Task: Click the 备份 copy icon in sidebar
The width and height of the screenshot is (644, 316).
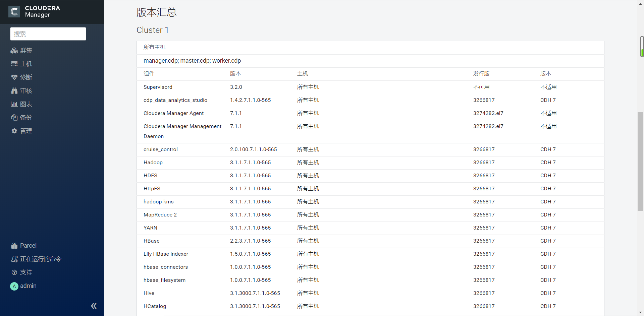Action: coord(14,118)
